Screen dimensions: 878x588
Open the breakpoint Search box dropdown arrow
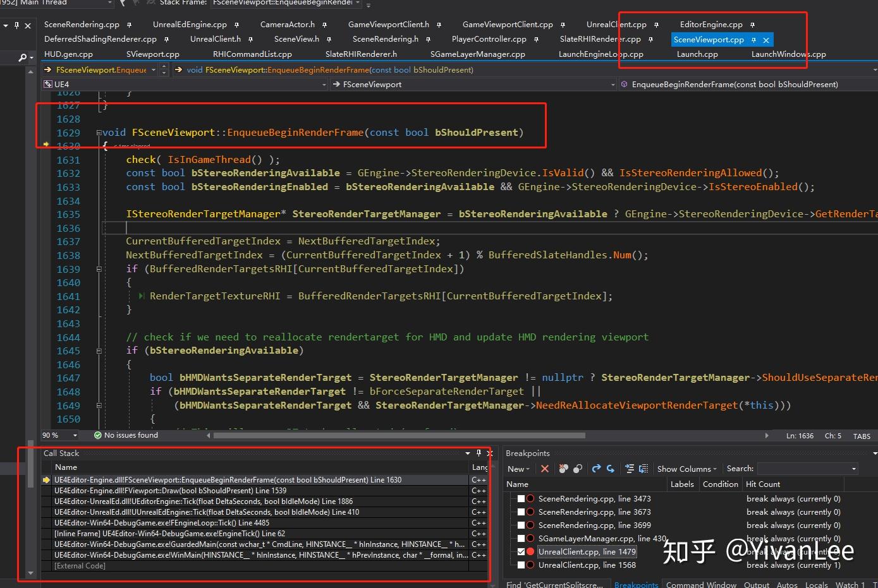coord(853,469)
